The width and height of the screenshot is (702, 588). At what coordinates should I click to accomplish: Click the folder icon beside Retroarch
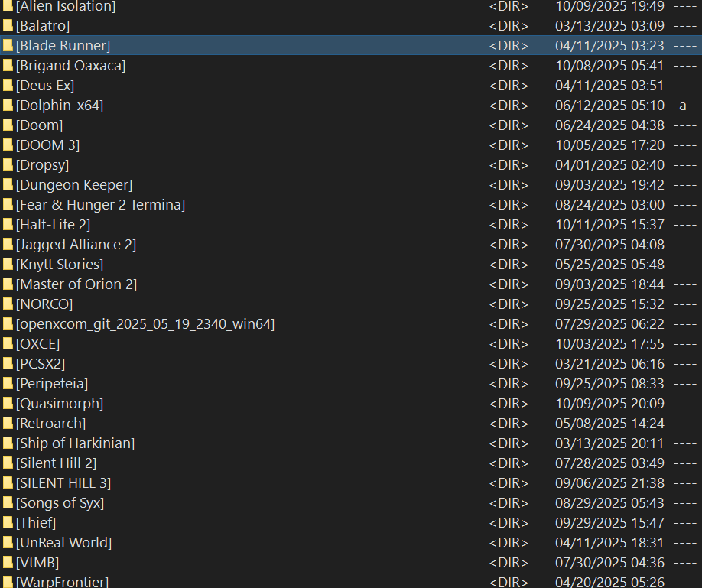(x=8, y=423)
